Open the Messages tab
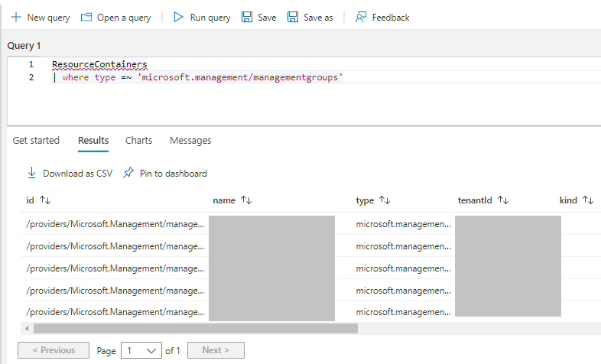The height and width of the screenshot is (364, 601). coord(190,141)
